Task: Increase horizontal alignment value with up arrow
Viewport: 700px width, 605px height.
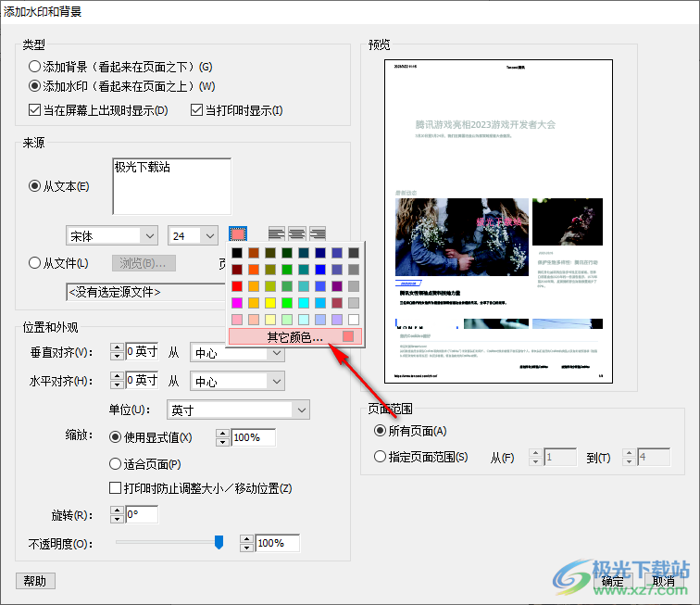Action: 117,376
